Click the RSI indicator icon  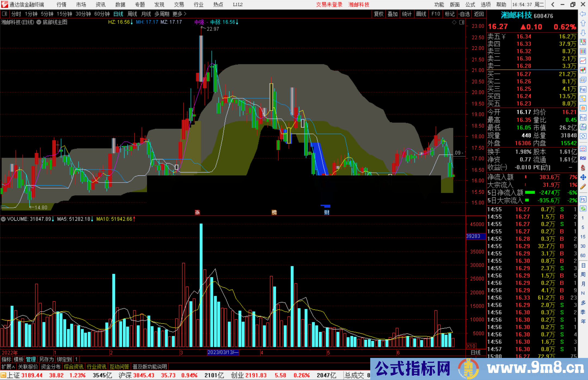tap(583, 158)
